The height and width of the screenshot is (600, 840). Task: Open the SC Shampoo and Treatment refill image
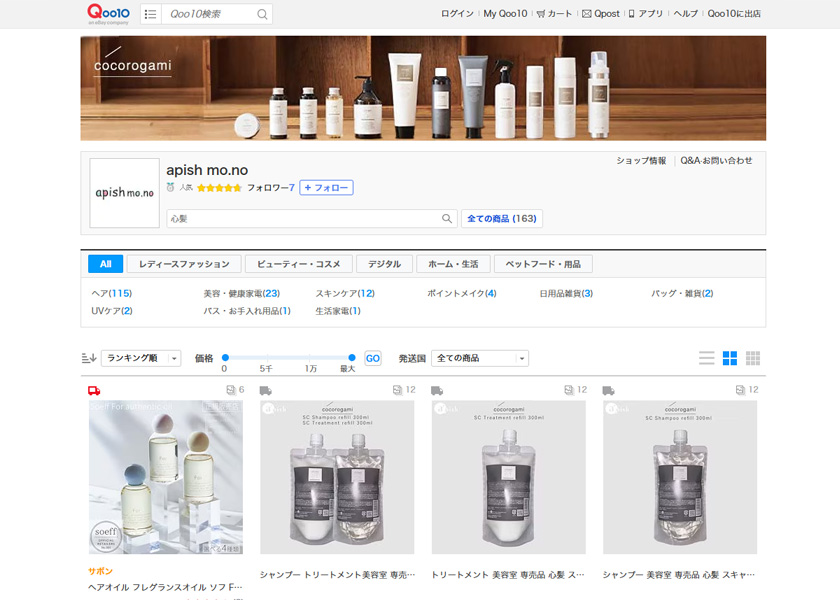pos(337,477)
